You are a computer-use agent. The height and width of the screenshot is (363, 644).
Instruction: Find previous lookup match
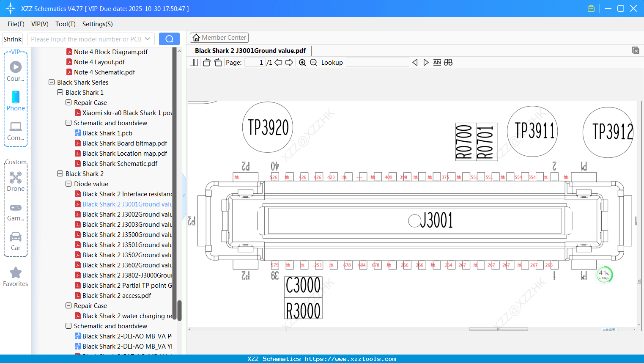click(x=415, y=63)
